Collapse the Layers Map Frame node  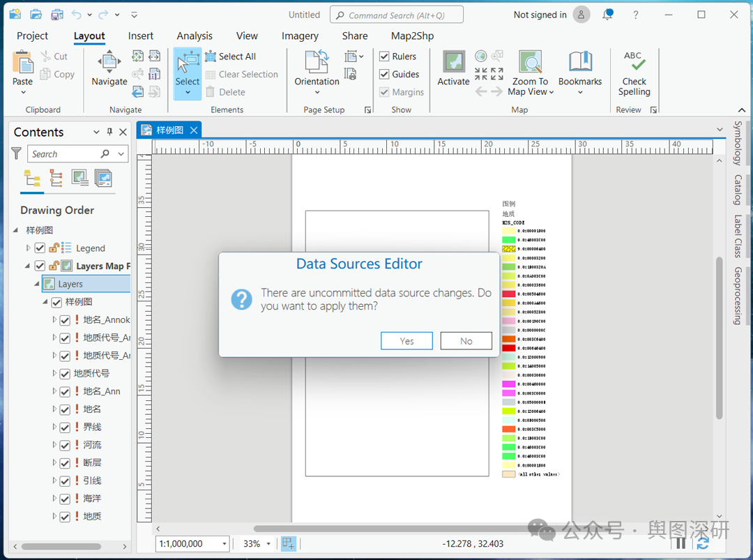(x=27, y=266)
